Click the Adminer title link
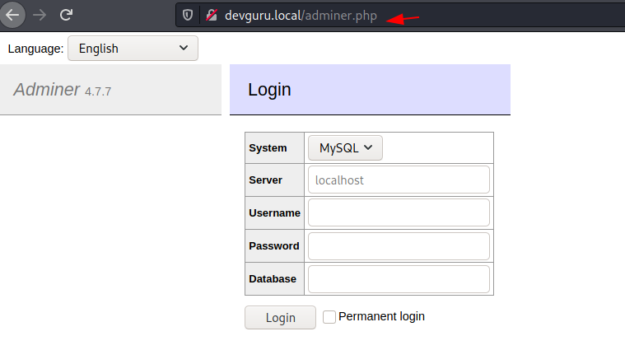Viewport: 625px width, 364px height. coord(47,89)
